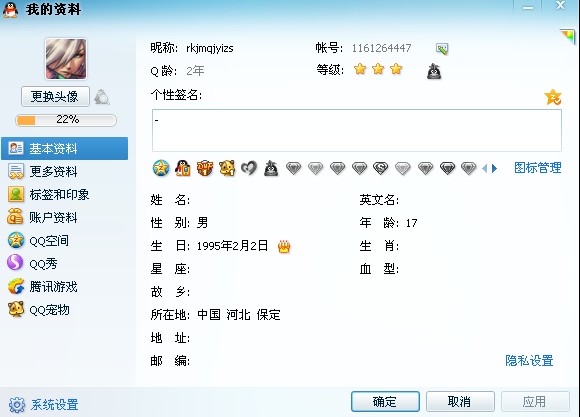This screenshot has height=417, width=580.
Task: Open the 基本资料 section
Action: (65, 148)
